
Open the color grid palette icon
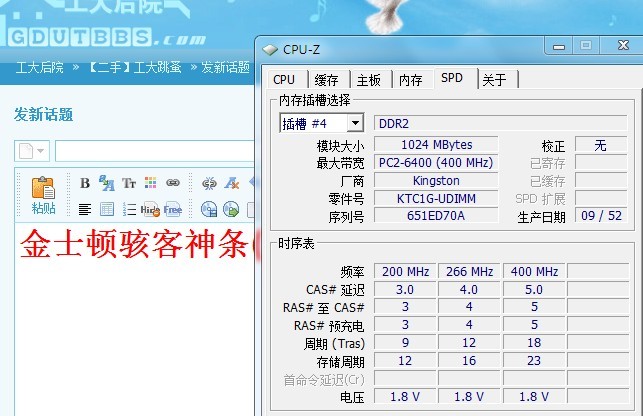click(150, 183)
